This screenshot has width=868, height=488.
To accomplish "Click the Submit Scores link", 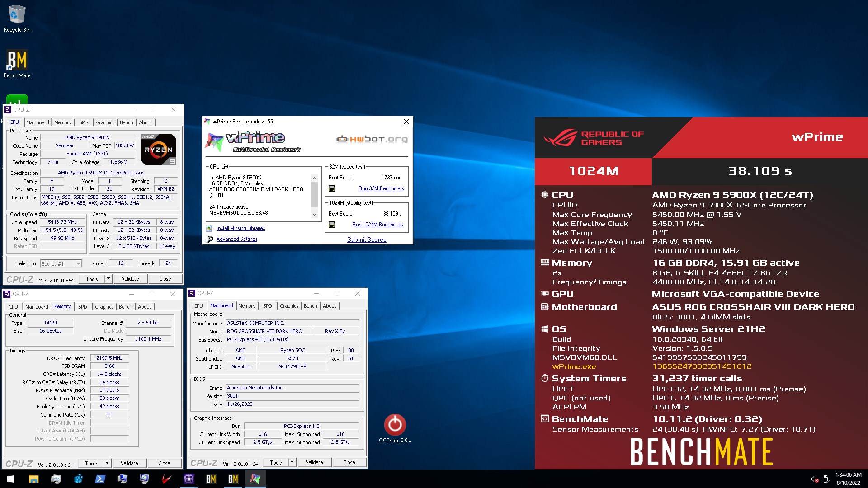I will tap(367, 240).
